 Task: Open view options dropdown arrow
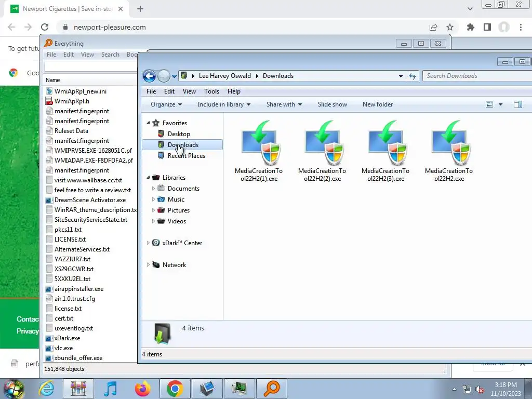click(x=500, y=104)
